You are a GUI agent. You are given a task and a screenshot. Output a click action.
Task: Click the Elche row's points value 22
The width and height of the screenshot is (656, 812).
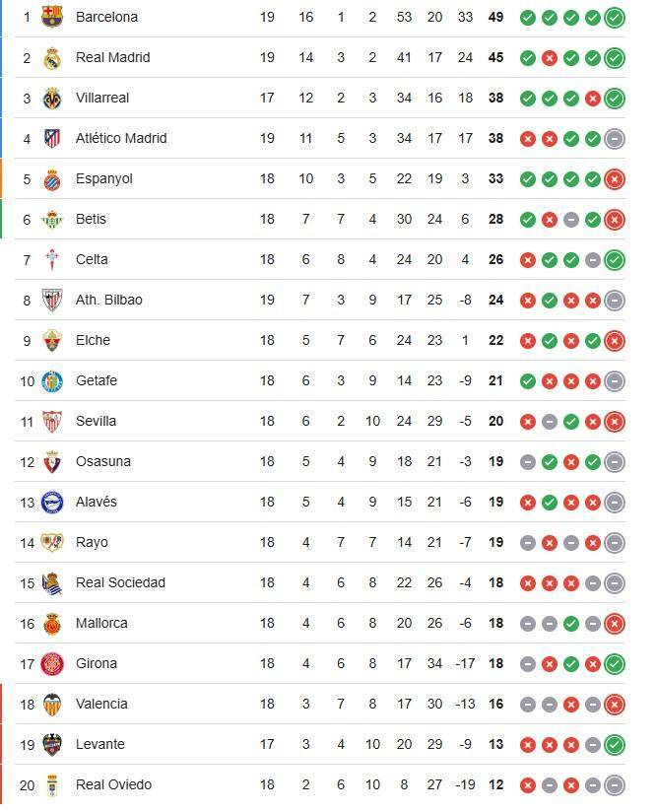495,340
